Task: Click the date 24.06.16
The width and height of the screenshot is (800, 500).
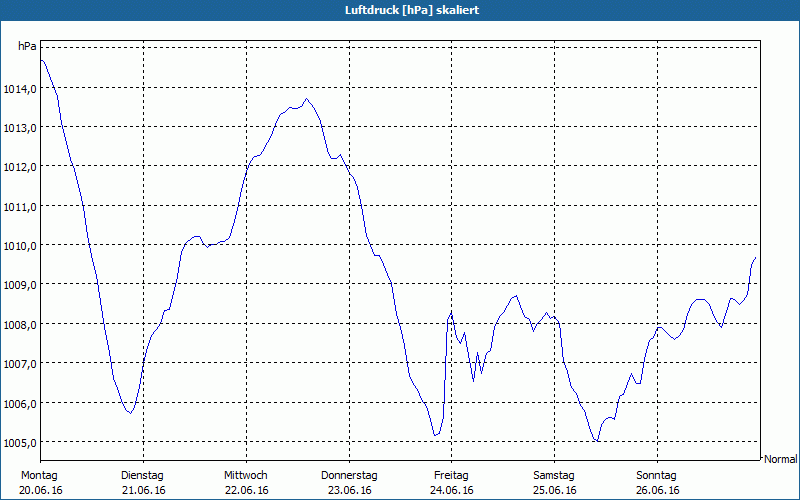Action: coord(452,490)
